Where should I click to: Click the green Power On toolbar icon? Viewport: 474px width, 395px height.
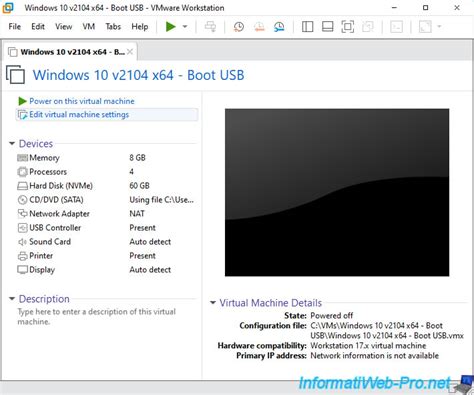click(x=171, y=27)
